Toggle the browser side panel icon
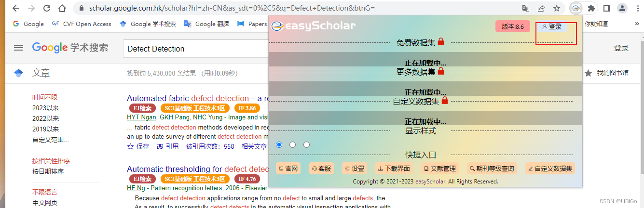644x208 pixels. pyautogui.click(x=607, y=8)
